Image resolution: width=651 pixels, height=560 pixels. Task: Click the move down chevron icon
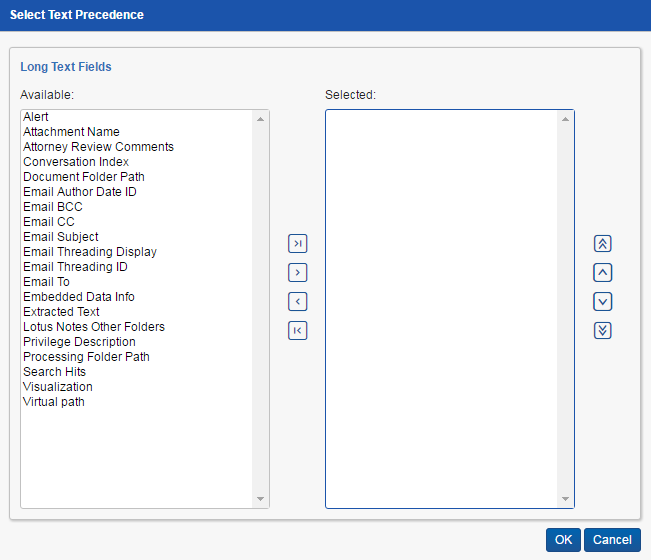[602, 302]
